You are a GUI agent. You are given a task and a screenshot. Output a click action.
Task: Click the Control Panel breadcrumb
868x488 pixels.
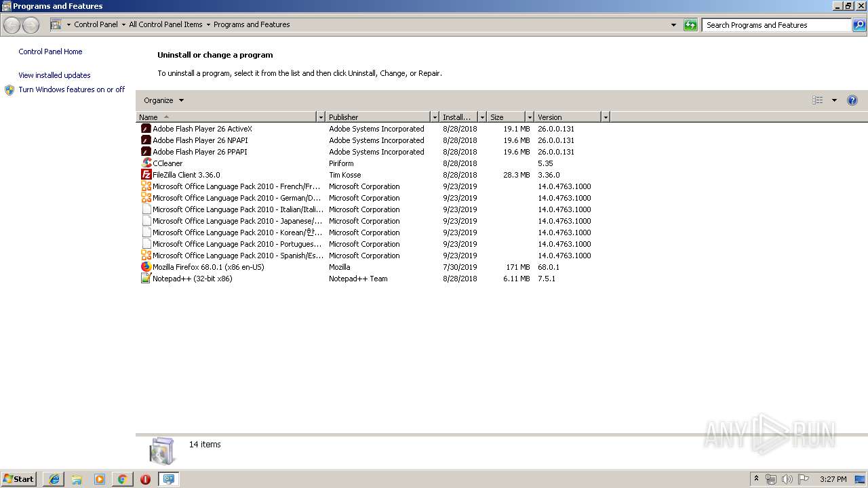(96, 25)
